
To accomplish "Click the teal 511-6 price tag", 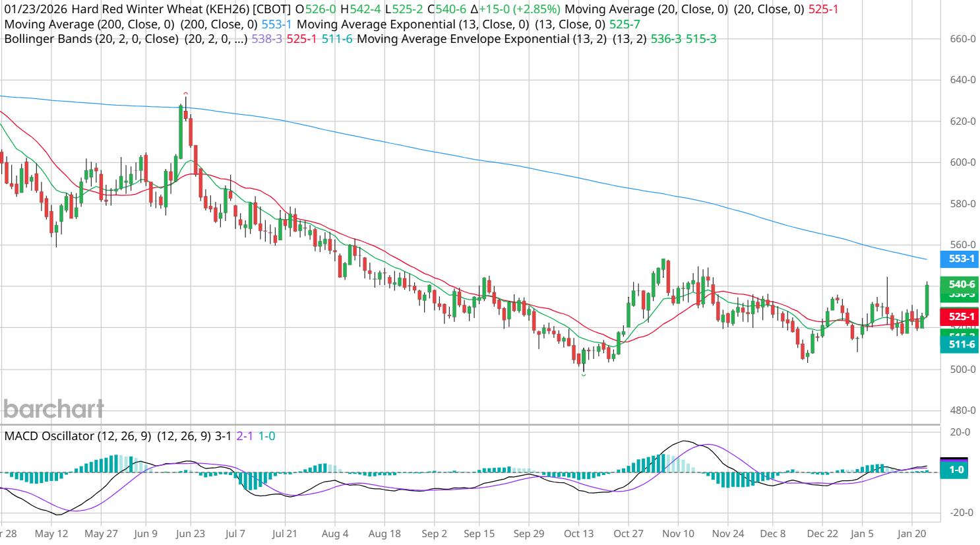I will point(960,344).
